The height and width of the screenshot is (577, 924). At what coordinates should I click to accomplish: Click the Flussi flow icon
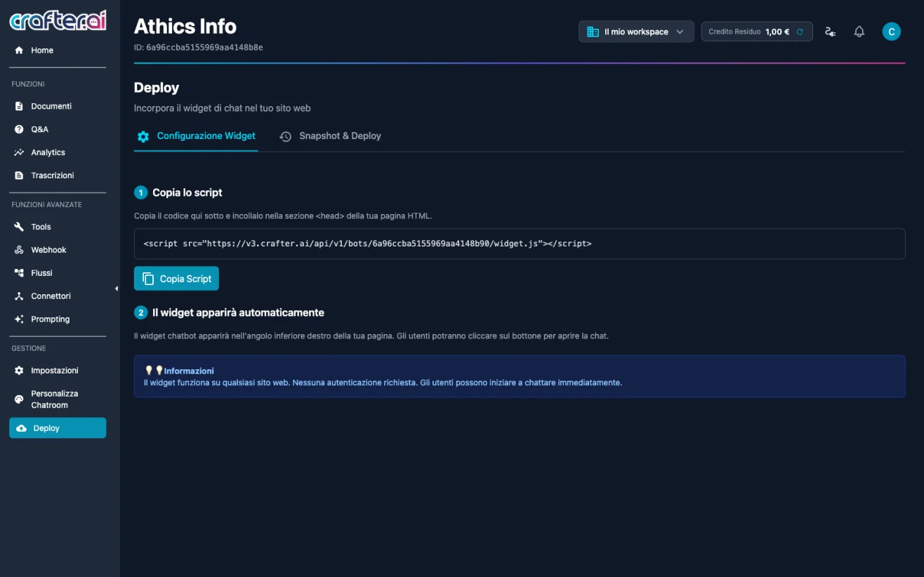(x=19, y=273)
